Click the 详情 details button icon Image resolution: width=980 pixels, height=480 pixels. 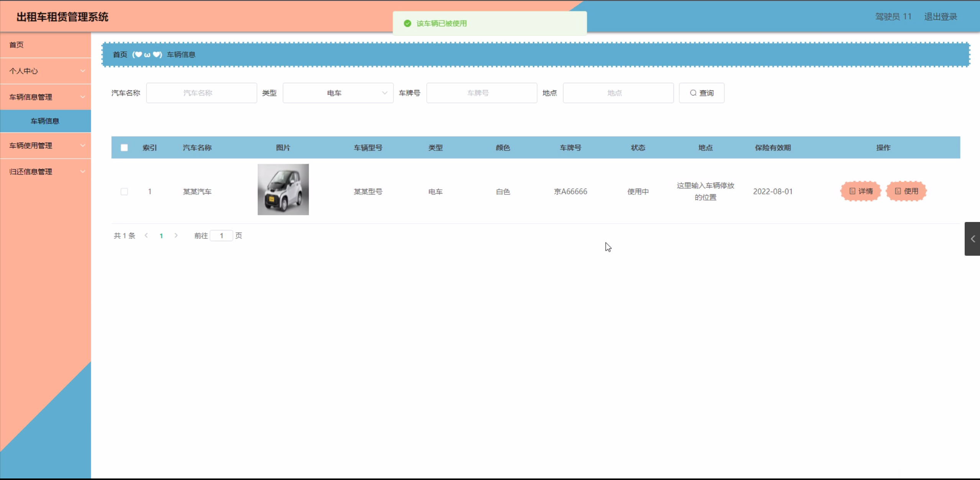[852, 191]
